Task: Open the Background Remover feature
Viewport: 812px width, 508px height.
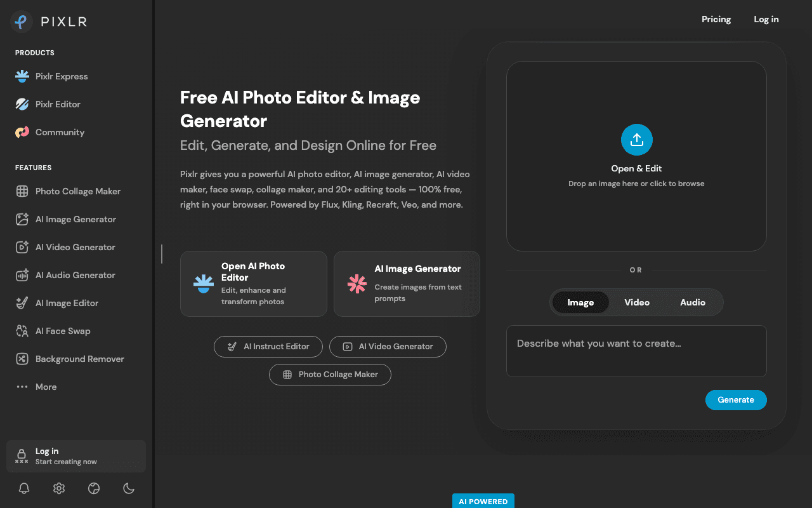Action: coord(70,359)
